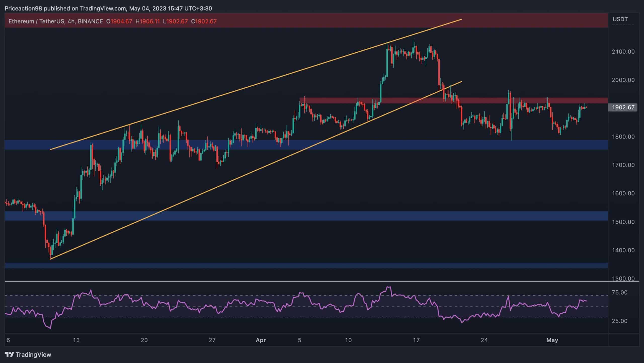The height and width of the screenshot is (363, 644).
Task: Click the date label 5 on time axis
Action: (299, 340)
